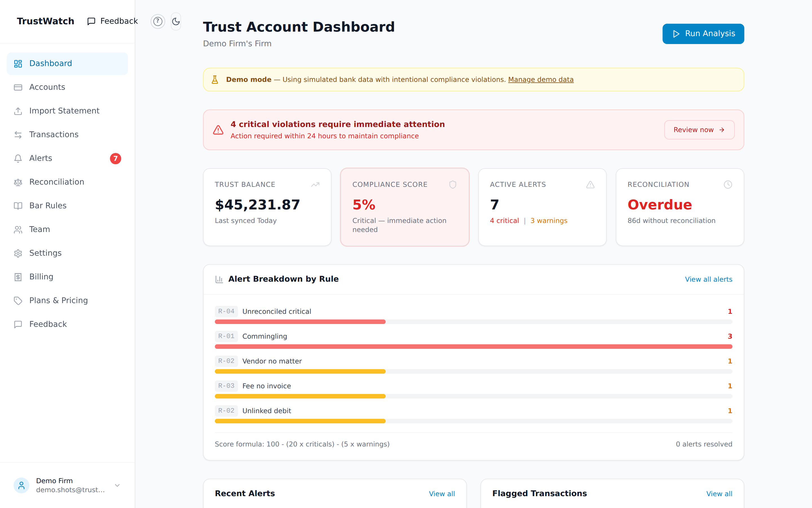Screen dimensions: 812x508
Task: Click the TrustWatch logo text
Action: point(46,21)
